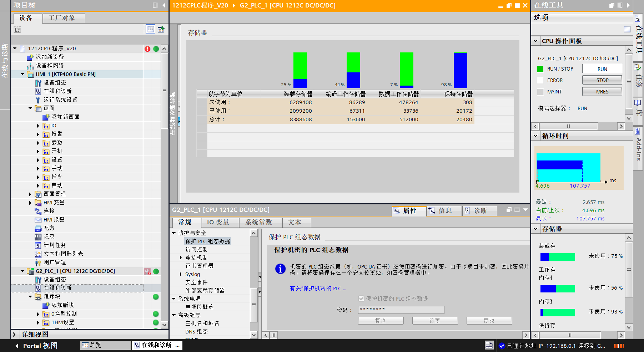Click the network view icon in project tree toolbar
The height and width of the screenshot is (352, 644).
(161, 29)
